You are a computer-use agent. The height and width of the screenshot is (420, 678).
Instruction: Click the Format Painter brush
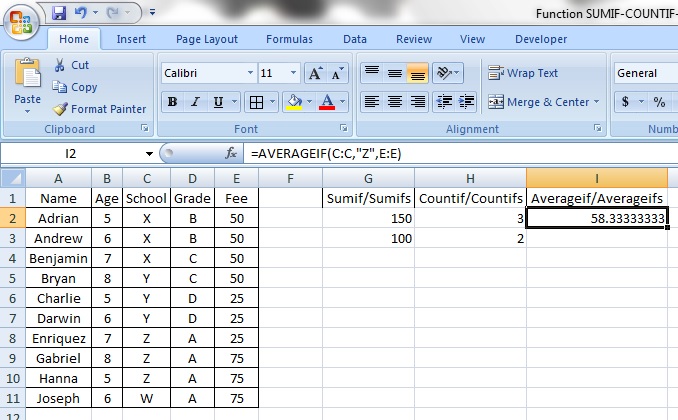click(59, 109)
